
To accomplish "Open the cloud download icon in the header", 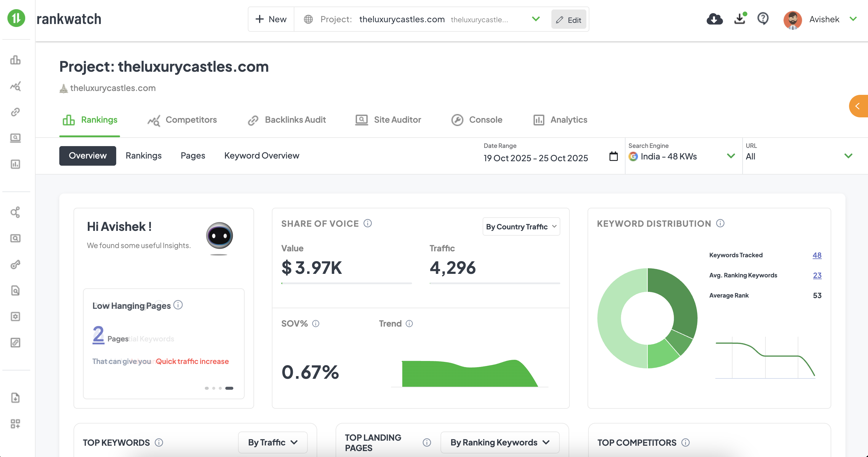I will pyautogui.click(x=715, y=19).
